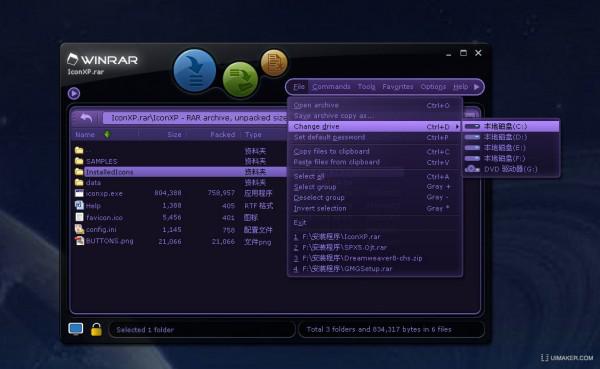Screen dimensions: 600x369
Task: Open the Favorites menu
Action: 398,87
